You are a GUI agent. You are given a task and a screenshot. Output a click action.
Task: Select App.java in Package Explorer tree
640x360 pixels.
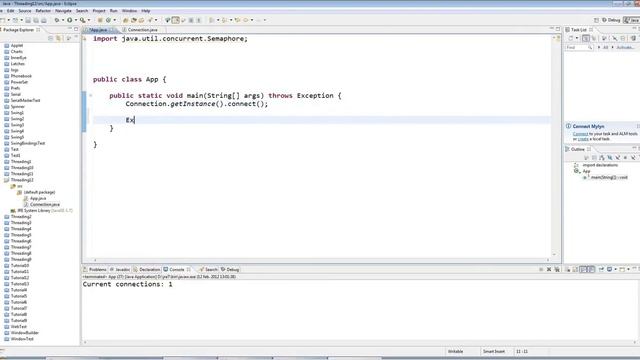click(38, 198)
